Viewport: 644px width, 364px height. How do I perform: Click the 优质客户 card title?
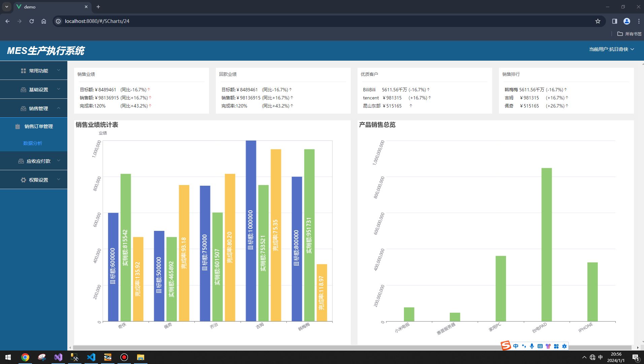369,74
